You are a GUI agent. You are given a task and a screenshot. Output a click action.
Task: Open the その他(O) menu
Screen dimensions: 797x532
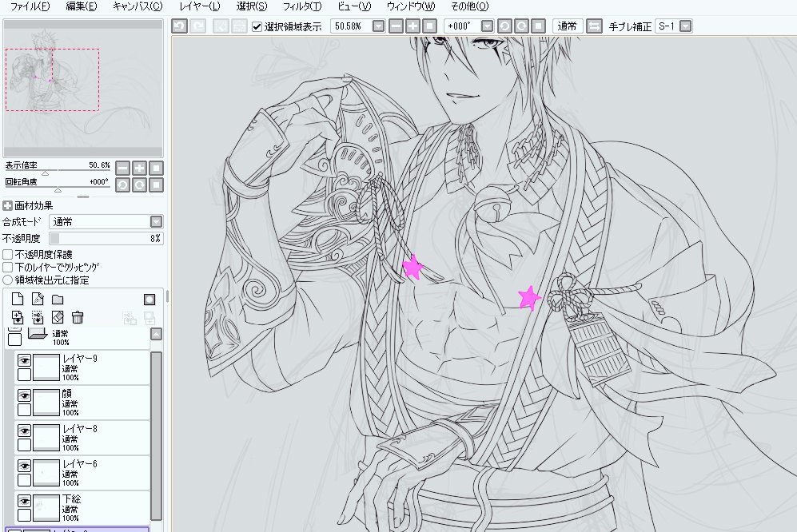[470, 6]
